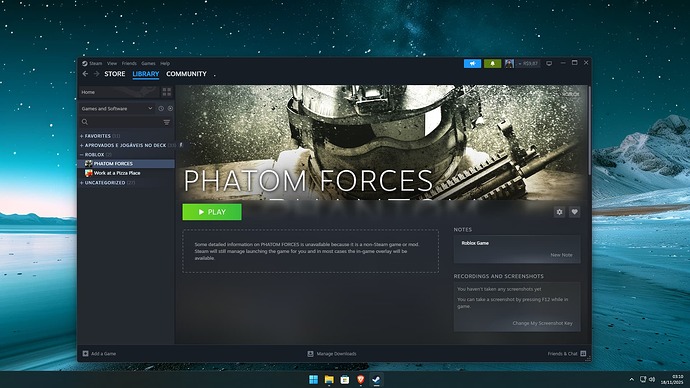Viewport: 690px width, 388px height.
Task: Click the game page vertical scrollbar
Action: point(589,130)
